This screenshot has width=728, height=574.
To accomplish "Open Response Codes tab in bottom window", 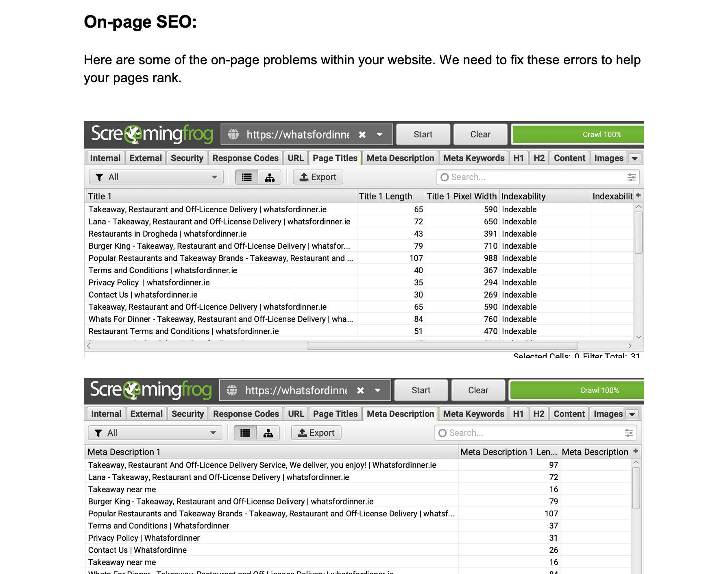I will point(246,414).
